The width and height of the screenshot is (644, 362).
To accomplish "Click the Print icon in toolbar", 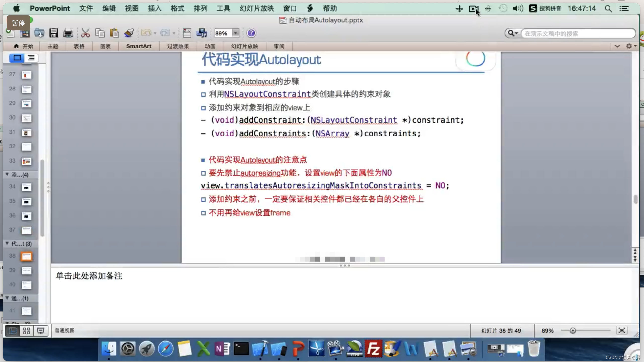I will coord(68,33).
